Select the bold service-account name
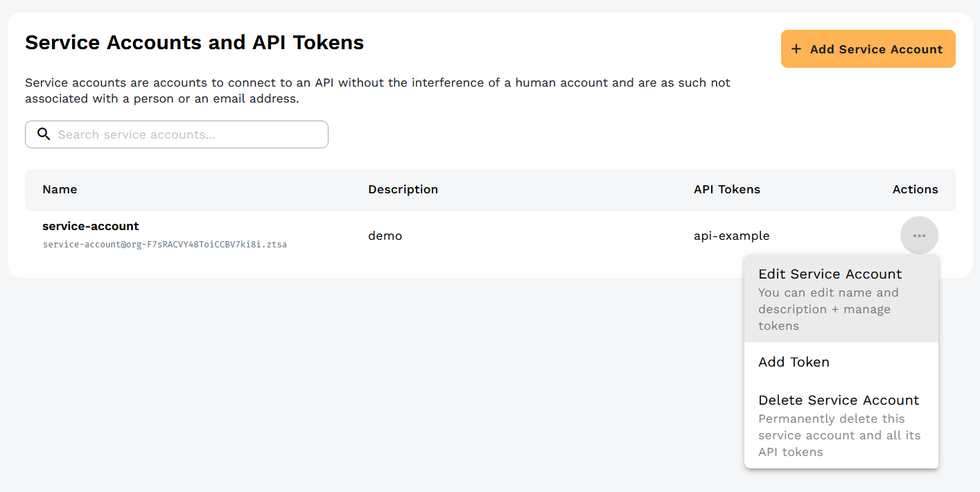Image resolution: width=980 pixels, height=492 pixels. pos(90,226)
